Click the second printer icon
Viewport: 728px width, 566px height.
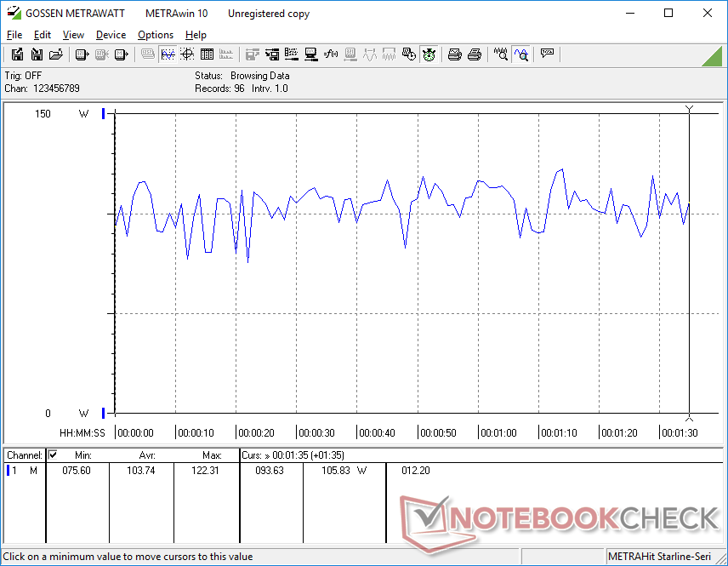tap(474, 54)
